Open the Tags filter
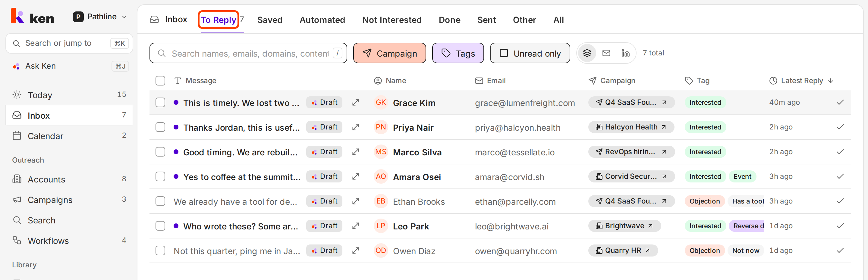868x280 pixels. click(458, 53)
